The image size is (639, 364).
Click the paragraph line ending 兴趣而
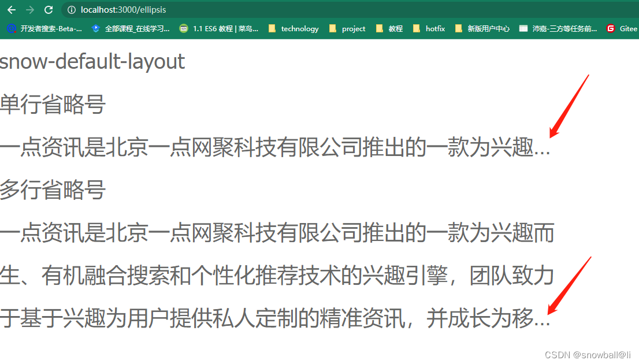pos(277,233)
